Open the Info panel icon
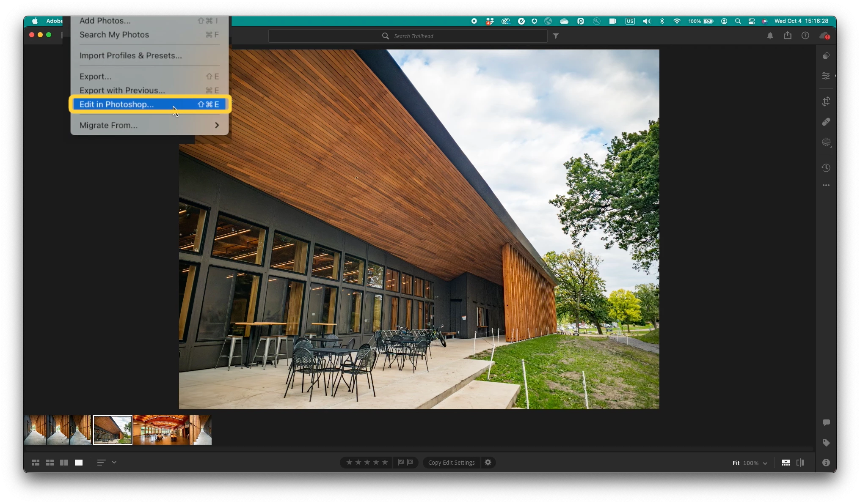This screenshot has width=860, height=504. click(826, 463)
